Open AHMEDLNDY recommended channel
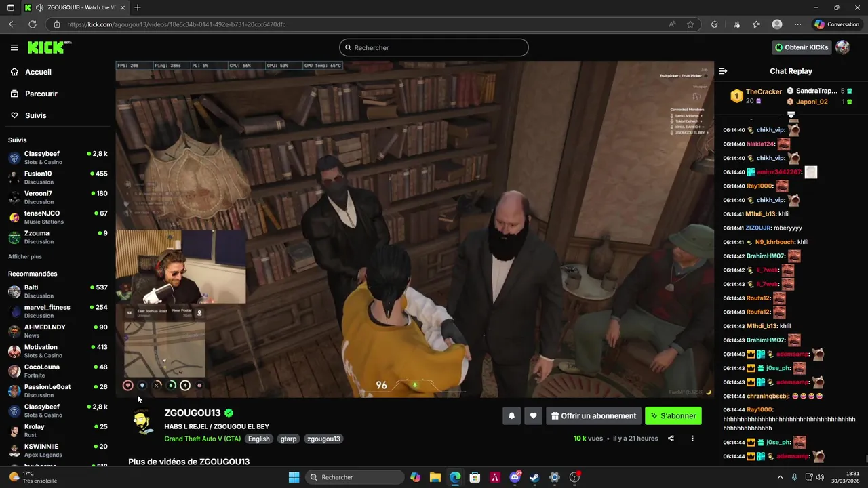868x488 pixels. click(x=58, y=331)
